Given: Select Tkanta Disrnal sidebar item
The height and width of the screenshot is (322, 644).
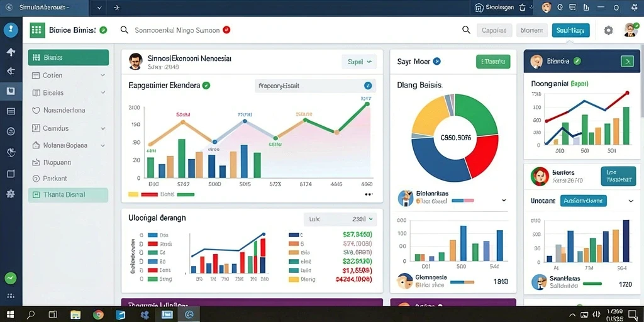Looking at the screenshot, I should [68, 195].
